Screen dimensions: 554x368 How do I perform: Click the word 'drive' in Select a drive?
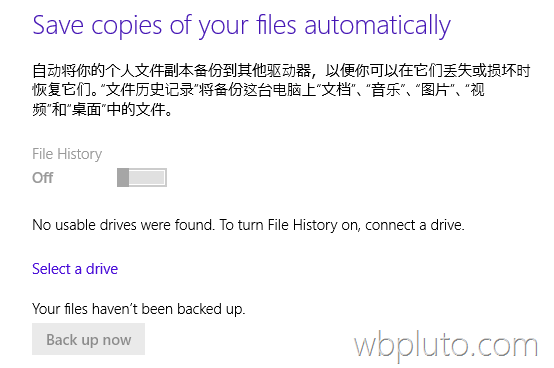(102, 269)
